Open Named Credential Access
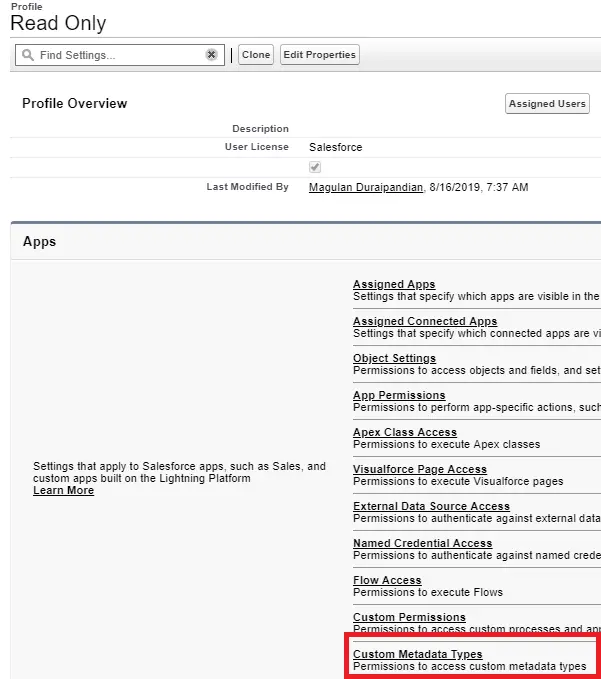601x679 pixels. click(423, 543)
